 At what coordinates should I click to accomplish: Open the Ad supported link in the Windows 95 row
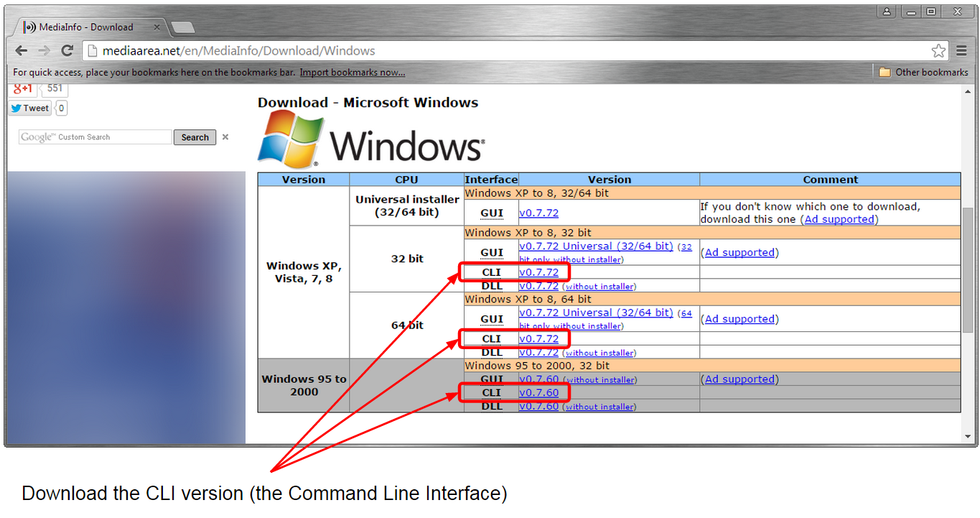[740, 379]
